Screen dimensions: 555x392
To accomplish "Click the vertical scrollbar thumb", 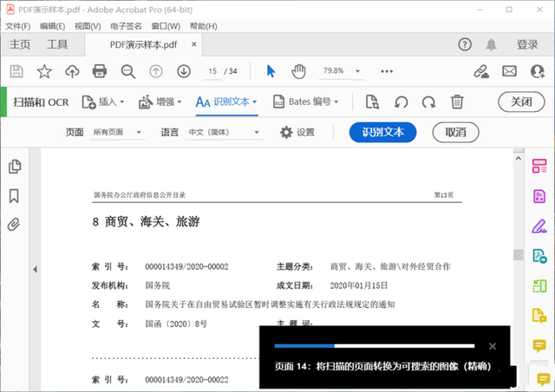I will pyautogui.click(x=519, y=255).
